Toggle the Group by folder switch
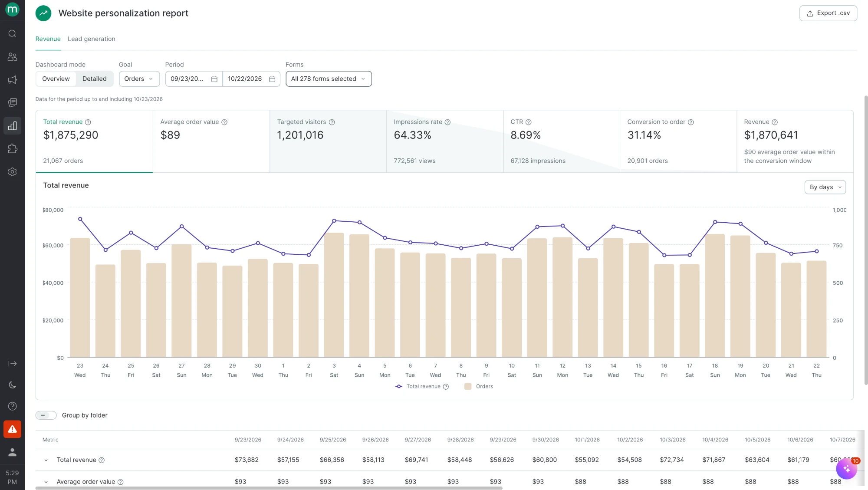Screen dimensions: 868x490 (46, 415)
